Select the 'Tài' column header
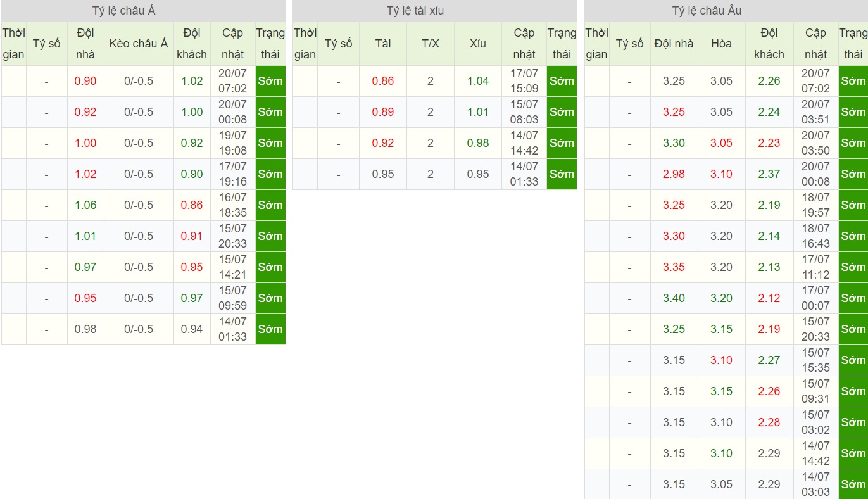 click(x=383, y=44)
